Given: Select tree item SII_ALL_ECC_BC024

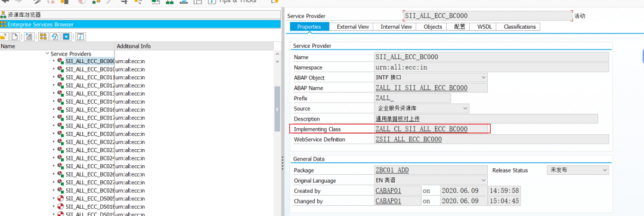Looking at the screenshot, I should (90, 158).
